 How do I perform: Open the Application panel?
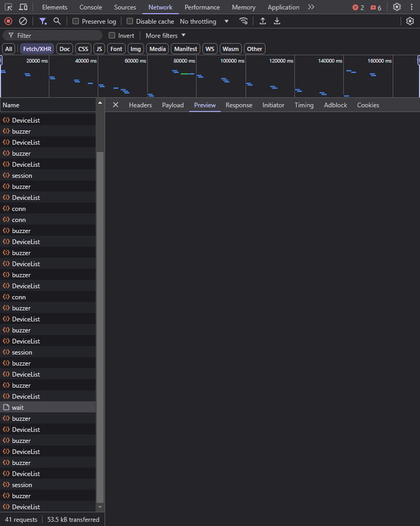coord(283,7)
